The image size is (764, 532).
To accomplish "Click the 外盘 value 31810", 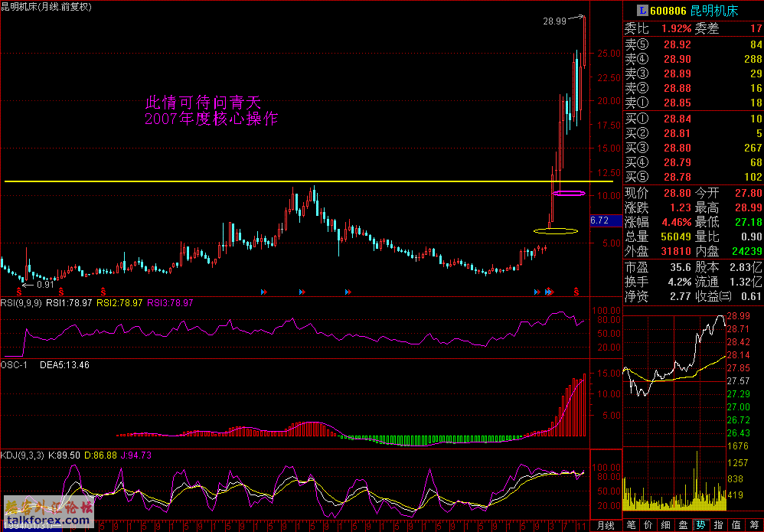I will 677,251.
